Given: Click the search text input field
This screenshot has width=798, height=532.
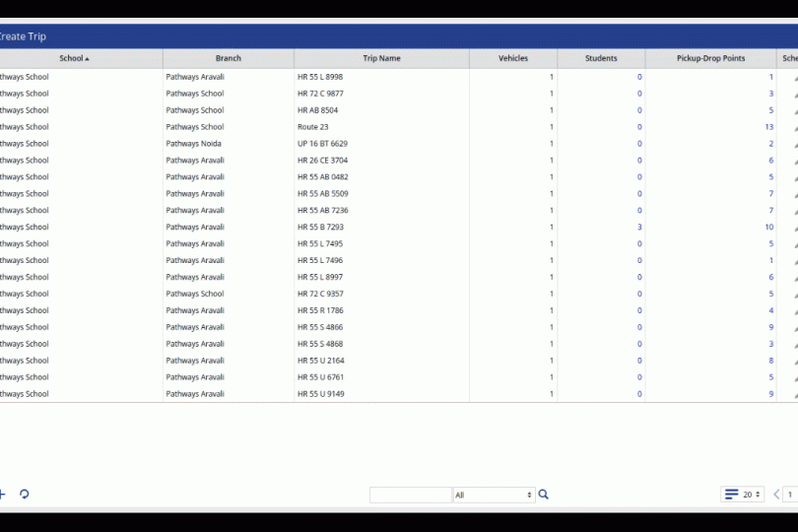Looking at the screenshot, I should [x=410, y=495].
